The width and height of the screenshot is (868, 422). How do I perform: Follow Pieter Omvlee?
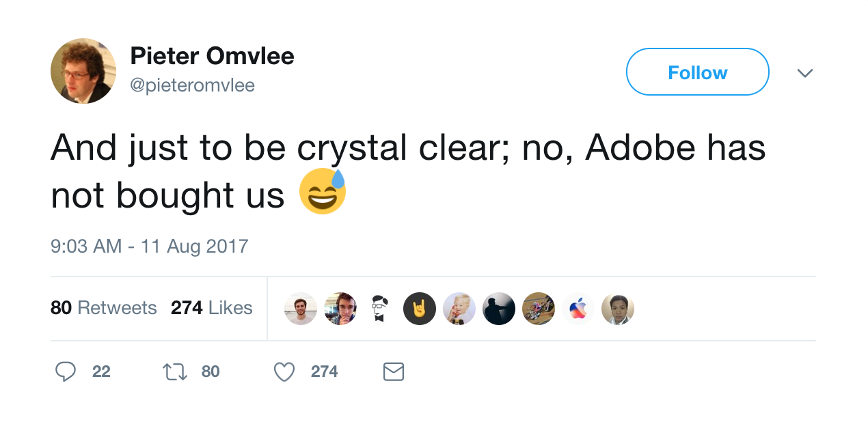click(x=697, y=72)
